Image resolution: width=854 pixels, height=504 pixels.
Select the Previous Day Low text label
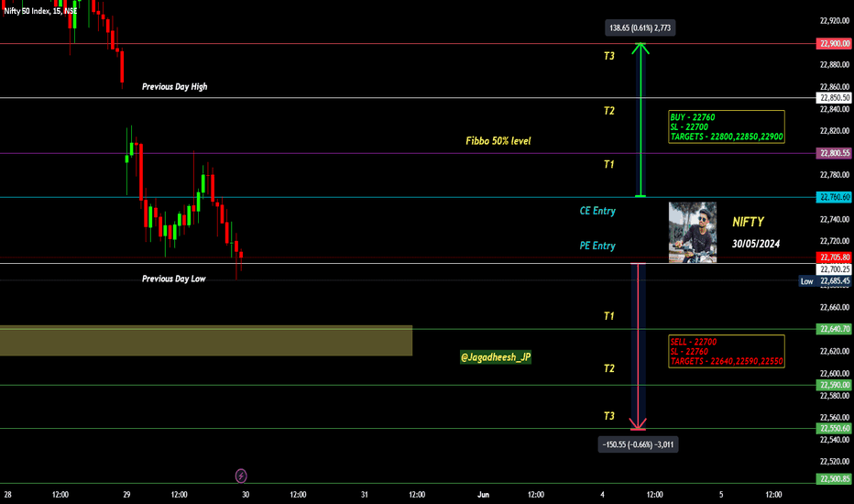pos(174,279)
